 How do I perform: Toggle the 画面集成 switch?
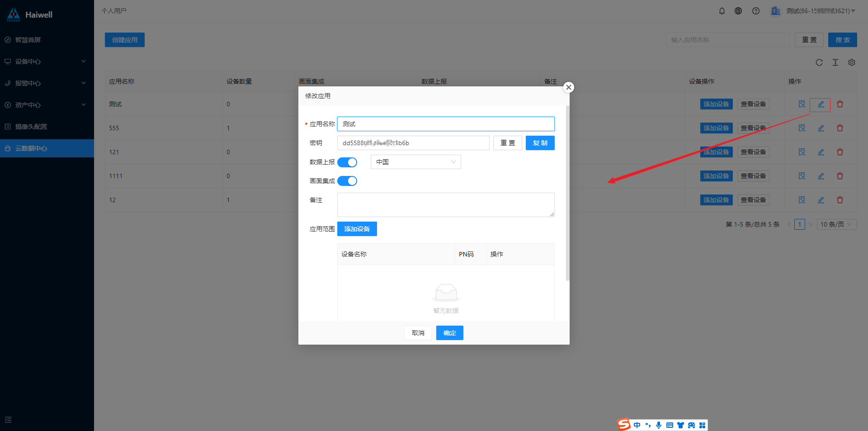click(347, 181)
